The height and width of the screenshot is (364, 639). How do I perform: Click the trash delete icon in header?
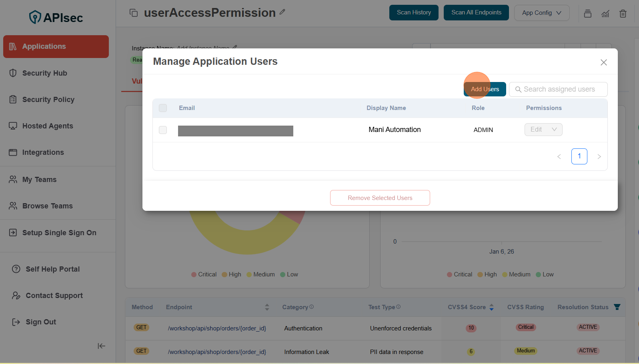pyautogui.click(x=623, y=14)
